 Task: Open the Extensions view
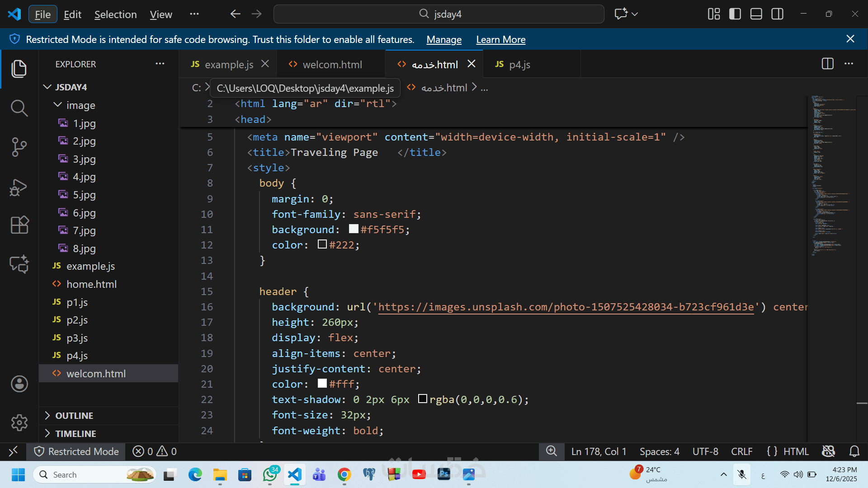19,225
